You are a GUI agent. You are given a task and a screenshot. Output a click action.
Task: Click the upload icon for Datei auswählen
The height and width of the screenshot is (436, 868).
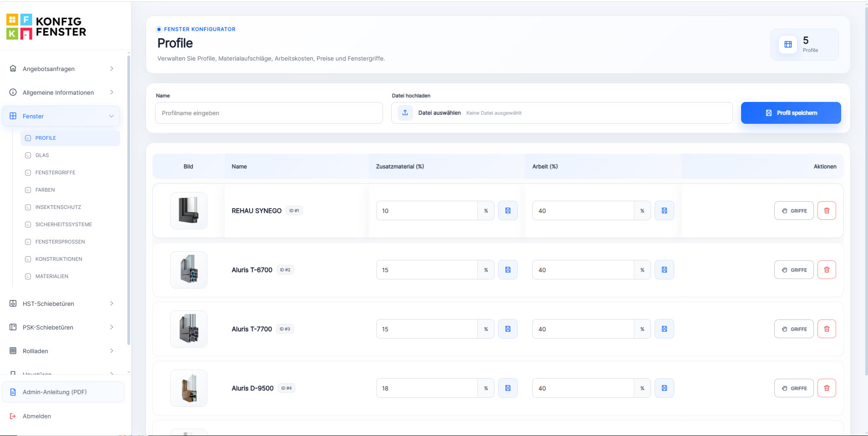405,113
